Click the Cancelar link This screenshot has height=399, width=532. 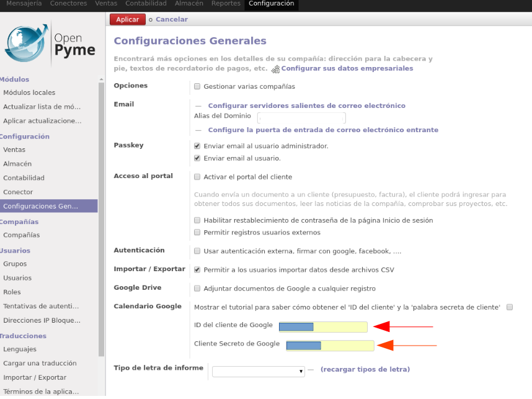coord(172,19)
